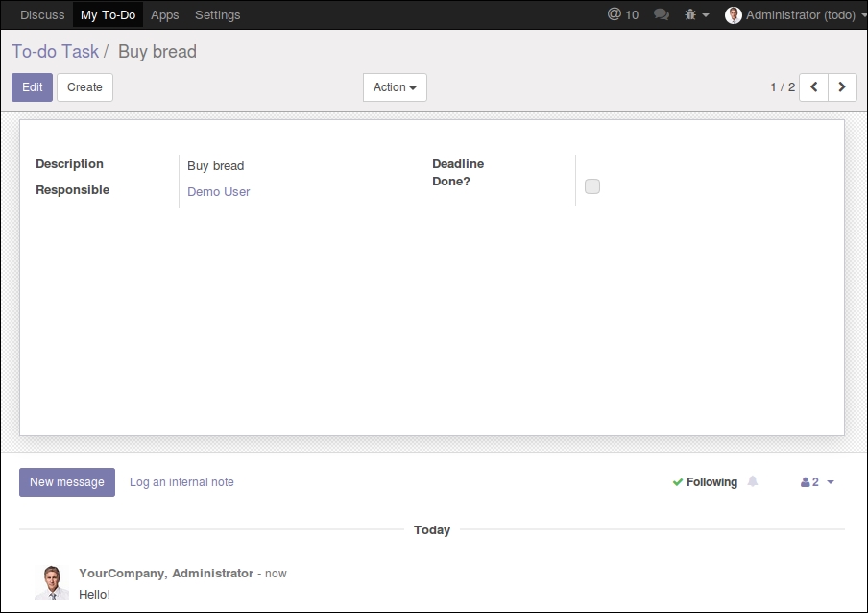This screenshot has height=613, width=868.
Task: Click the New message button
Action: 67,481
